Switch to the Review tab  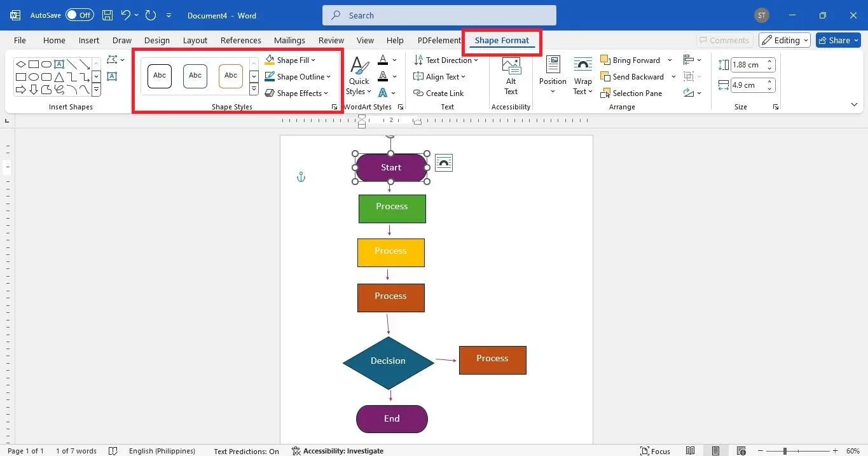(x=331, y=40)
